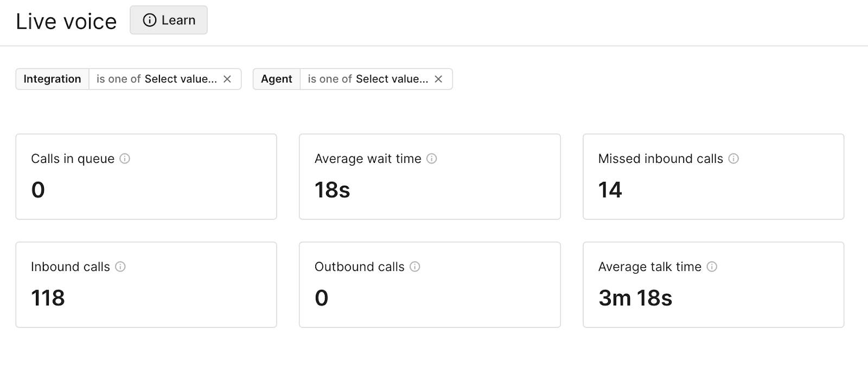
Task: Remove the Integration filter with its X
Action: [228, 79]
